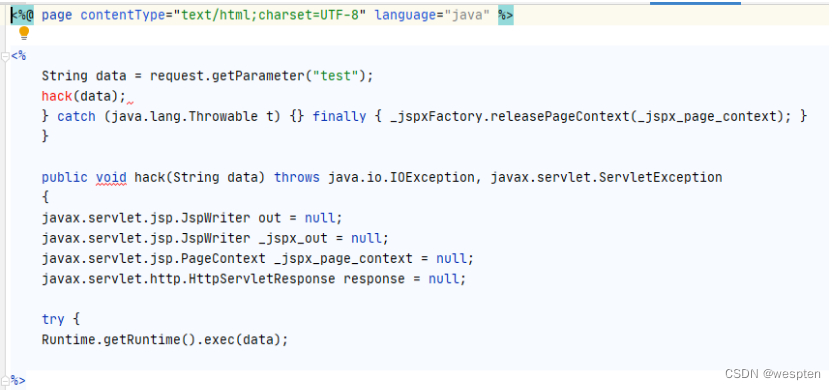
Task: Click the opening '<%@' directive tag
Action: click(x=22, y=15)
